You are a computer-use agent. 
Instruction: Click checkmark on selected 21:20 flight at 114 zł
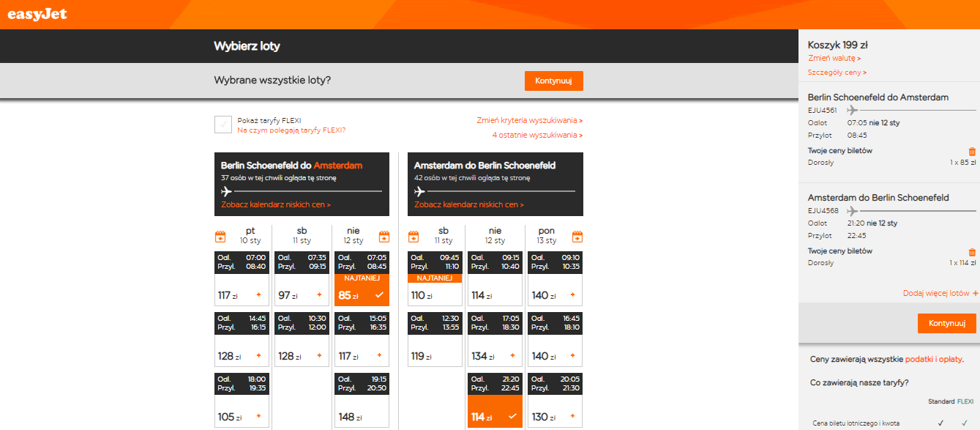point(512,417)
